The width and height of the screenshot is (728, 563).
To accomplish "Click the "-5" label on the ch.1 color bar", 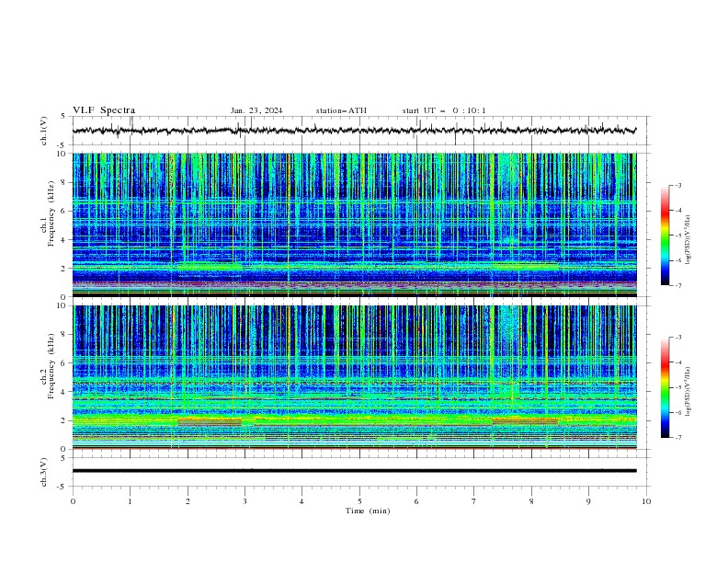I will (678, 236).
